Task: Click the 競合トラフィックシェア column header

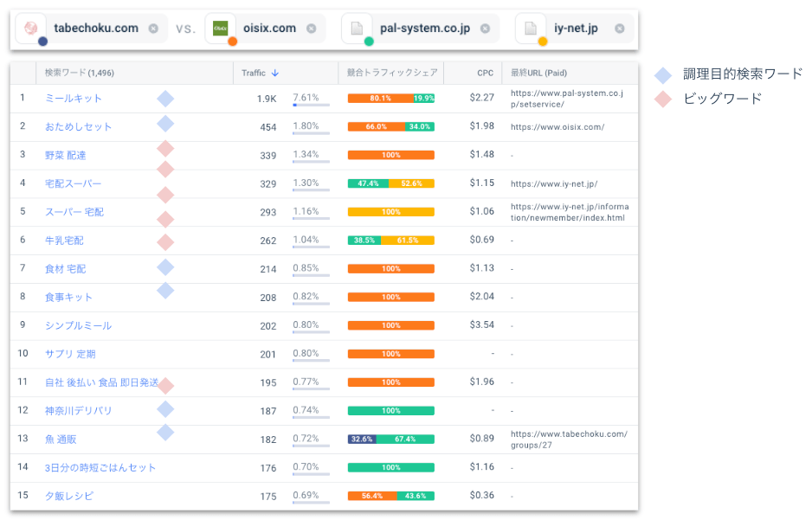Action: pos(390,74)
